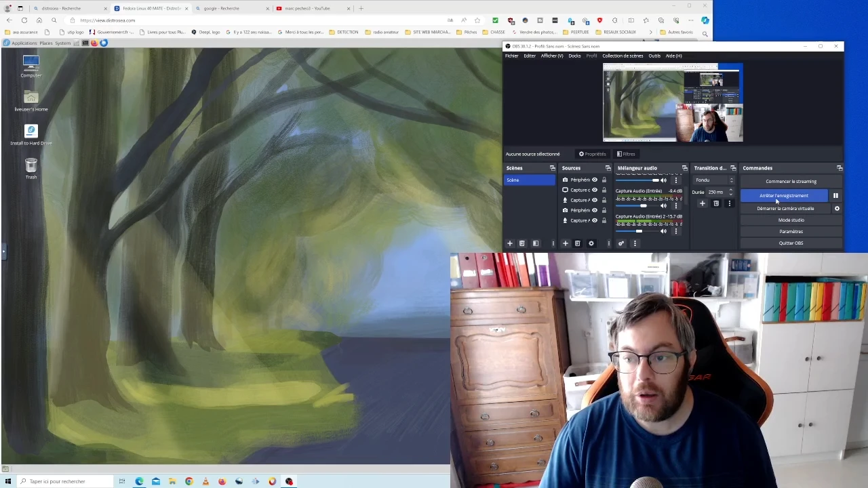
Task: Open the Fondu transition dropdown
Action: click(x=714, y=180)
